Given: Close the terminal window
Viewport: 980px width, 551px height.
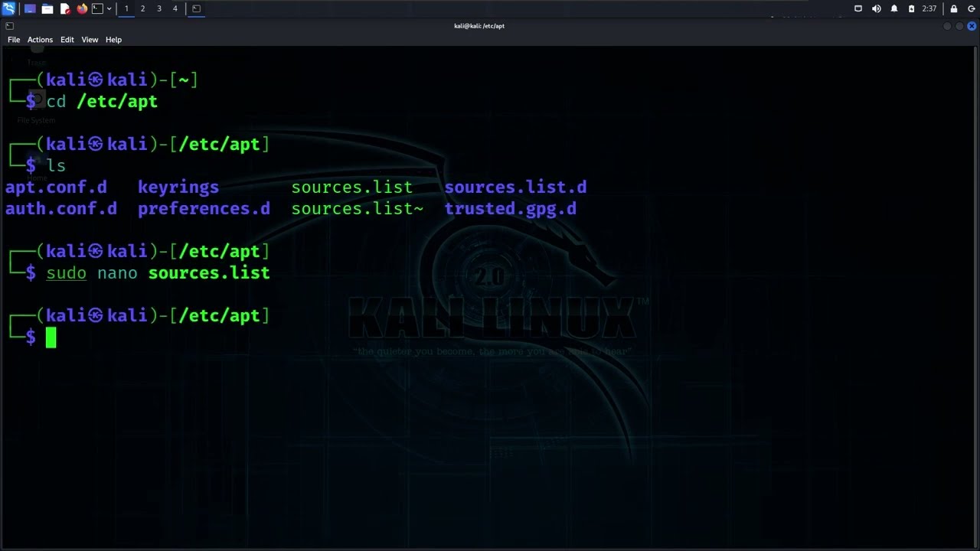Looking at the screenshot, I should [972, 26].
